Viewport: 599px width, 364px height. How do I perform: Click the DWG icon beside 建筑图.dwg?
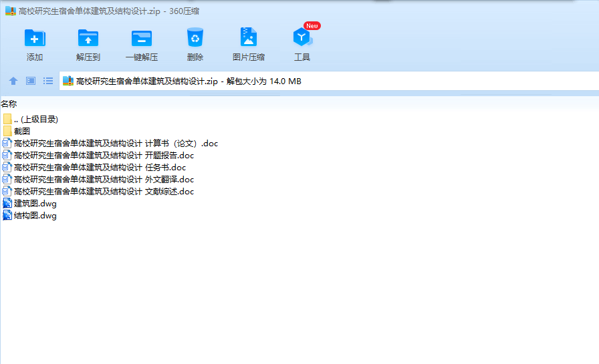[x=7, y=203]
